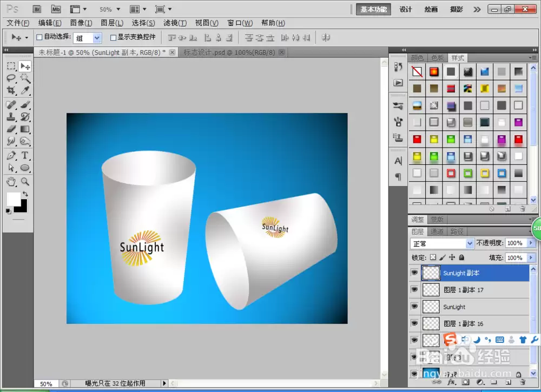Select the Hand tool
Image resolution: width=541 pixels, height=392 pixels.
(x=11, y=182)
